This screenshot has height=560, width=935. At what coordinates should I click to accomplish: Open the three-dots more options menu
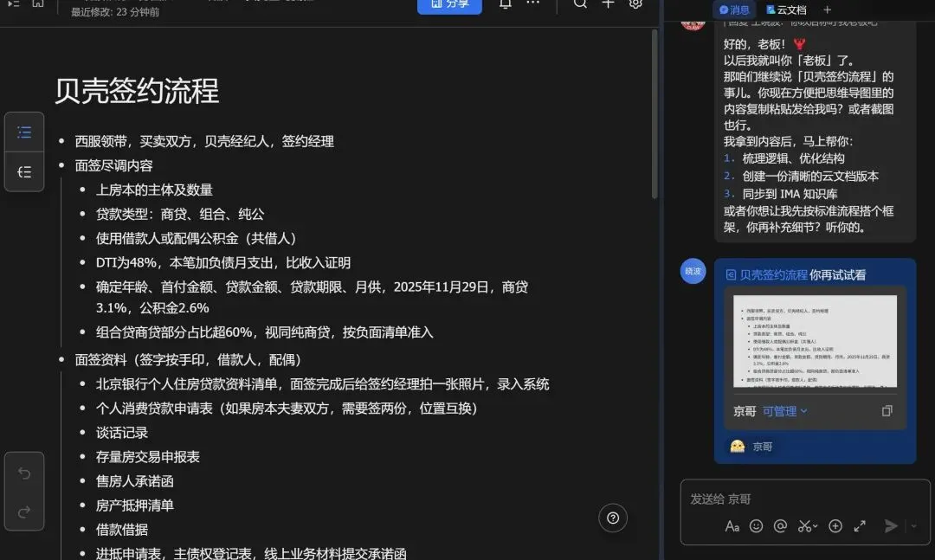coord(532,3)
